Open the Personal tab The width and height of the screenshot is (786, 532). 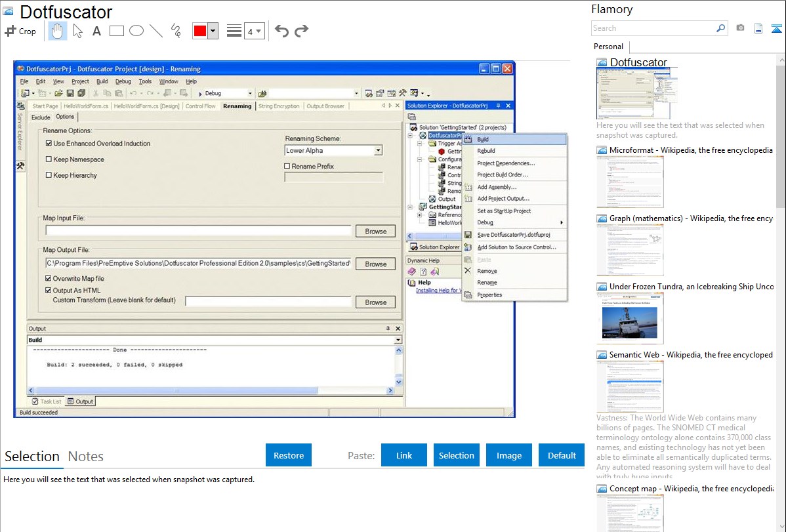coord(608,47)
